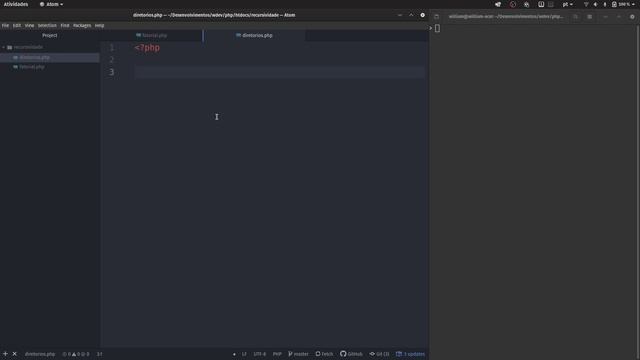Click line number 2 in the gutter
The height and width of the screenshot is (360, 640).
pyautogui.click(x=111, y=60)
